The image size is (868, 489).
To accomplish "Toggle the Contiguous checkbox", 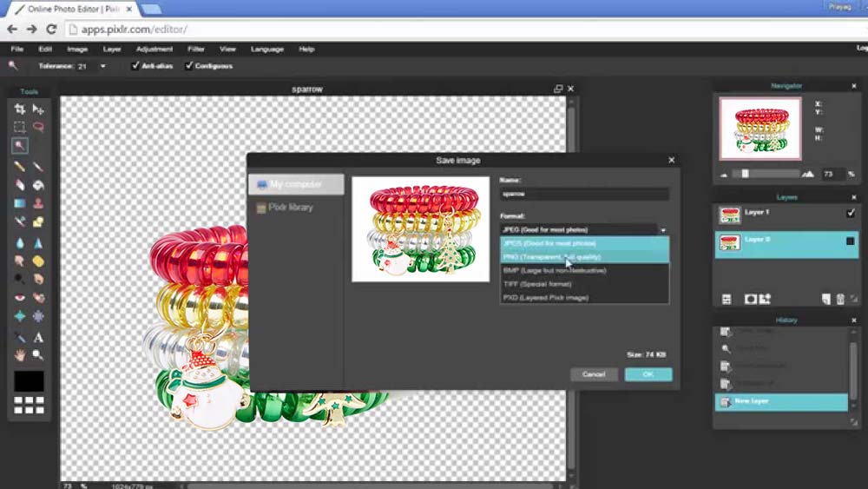I will [188, 65].
